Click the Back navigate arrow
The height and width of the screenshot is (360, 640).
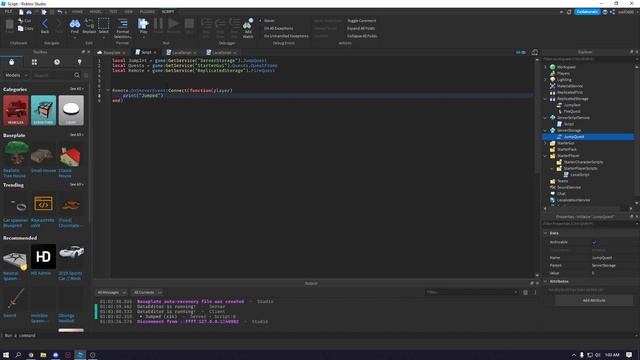45,26
